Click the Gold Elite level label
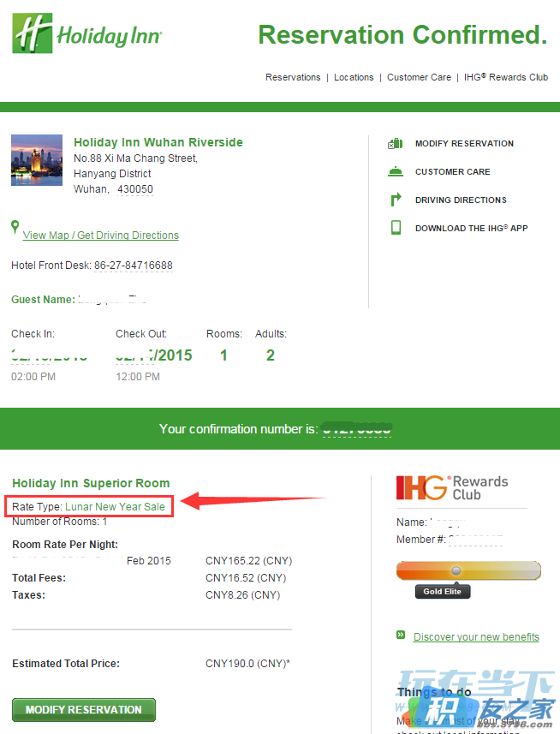Viewport: 560px width, 734px height. 443,591
